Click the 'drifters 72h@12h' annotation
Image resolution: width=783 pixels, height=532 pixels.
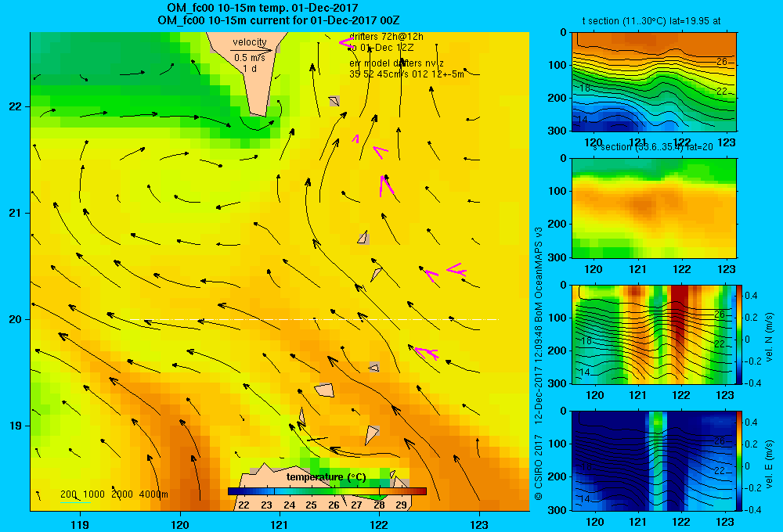coord(387,37)
